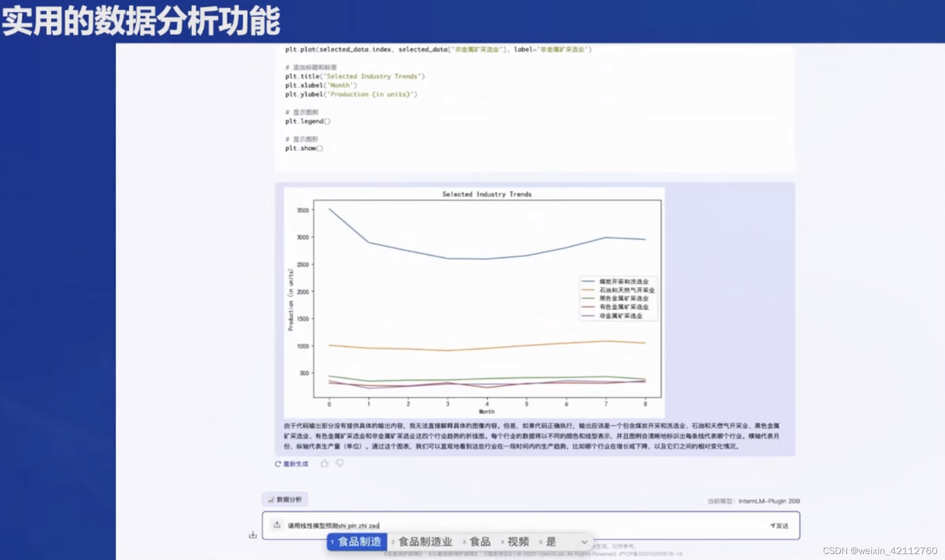Toggle the 数据分析 data analysis tag

click(x=285, y=499)
